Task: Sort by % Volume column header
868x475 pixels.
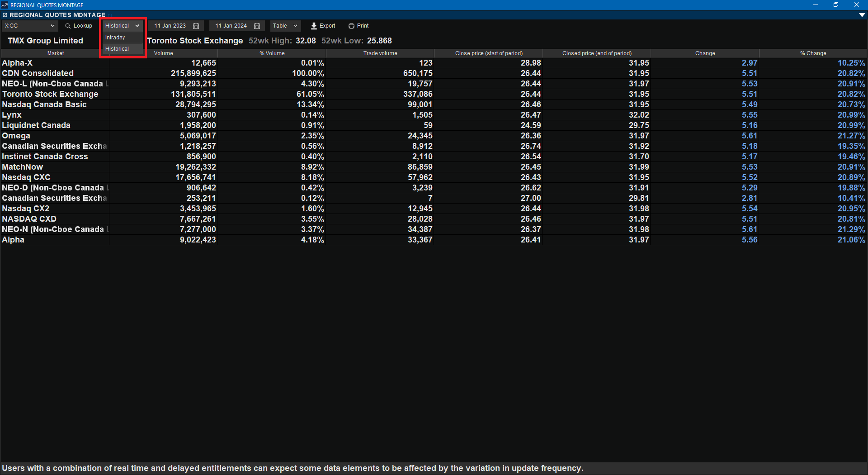Action: 272,53
